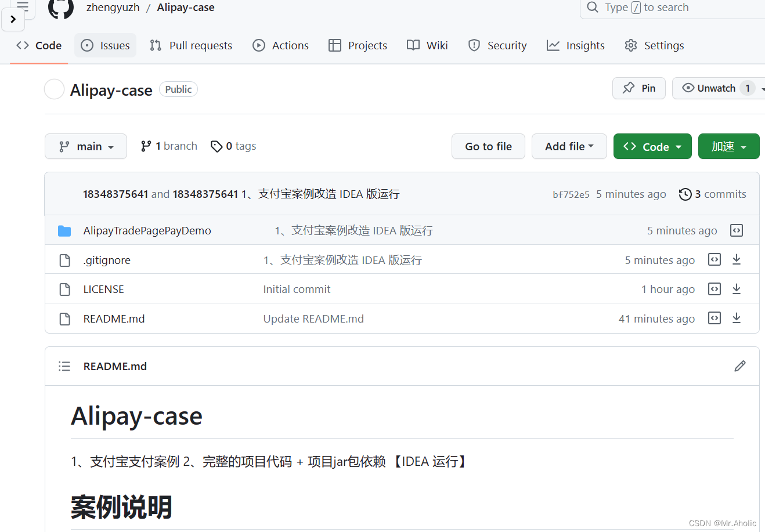765x532 pixels.
Task: Download the .gitignore file
Action: point(737,259)
